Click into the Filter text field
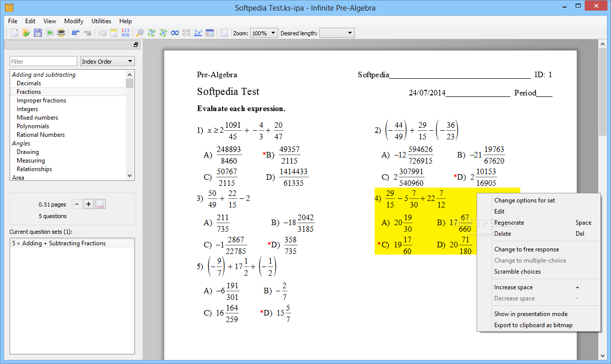 (43, 61)
